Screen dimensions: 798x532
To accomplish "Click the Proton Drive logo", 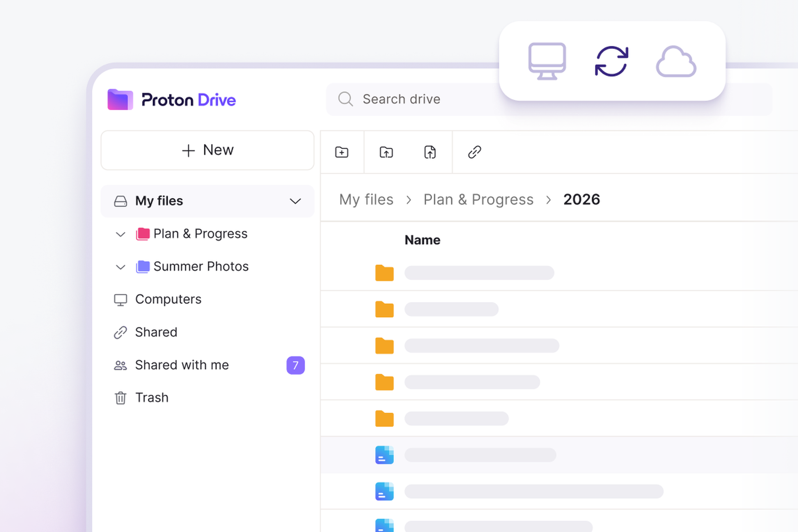I will coord(172,100).
